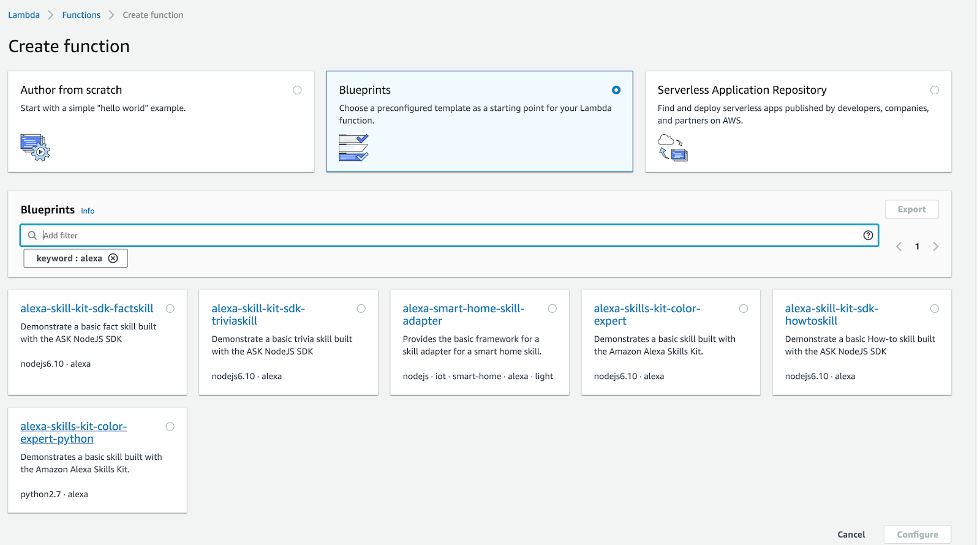Click the Create function breadcrumb text
Image resolution: width=980 pixels, height=545 pixels.
click(x=153, y=15)
